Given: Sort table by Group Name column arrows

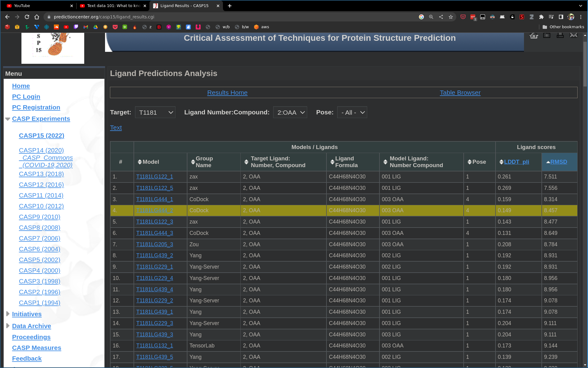Looking at the screenshot, I should [193, 162].
